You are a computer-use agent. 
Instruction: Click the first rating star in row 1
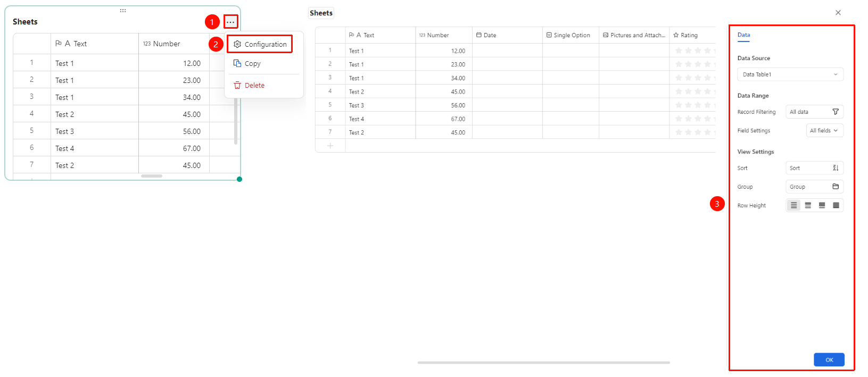(679, 51)
